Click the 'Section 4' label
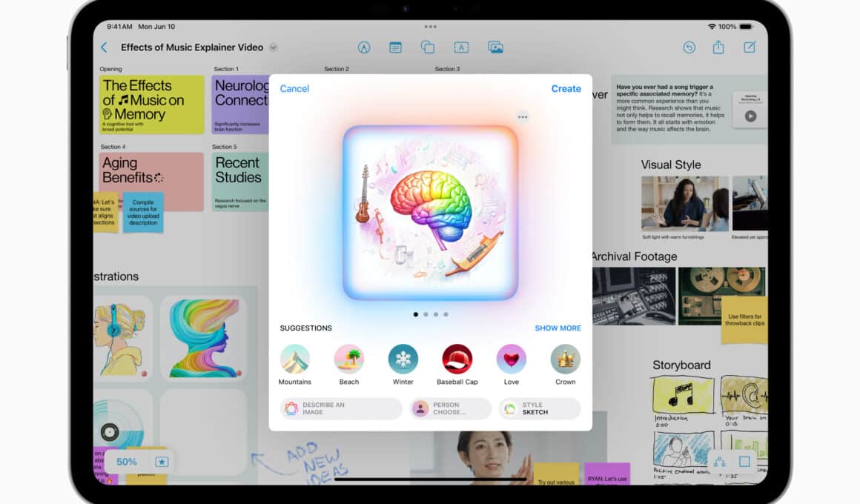Screen dimensions: 860x504 [x=113, y=147]
